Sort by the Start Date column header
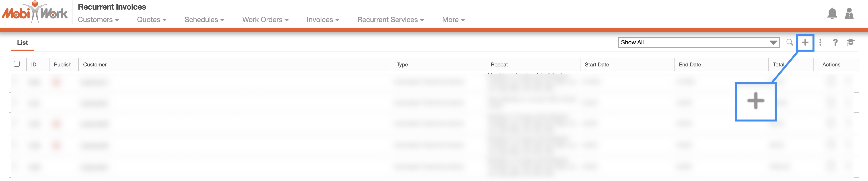This screenshot has width=868, height=181. (596, 65)
